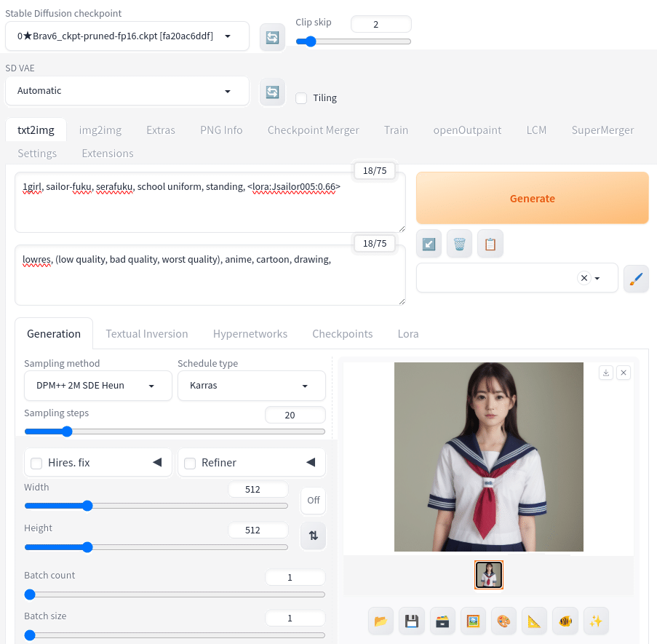Clear the prompt with trash icon
The width and height of the screenshot is (657, 644).
[x=459, y=243]
